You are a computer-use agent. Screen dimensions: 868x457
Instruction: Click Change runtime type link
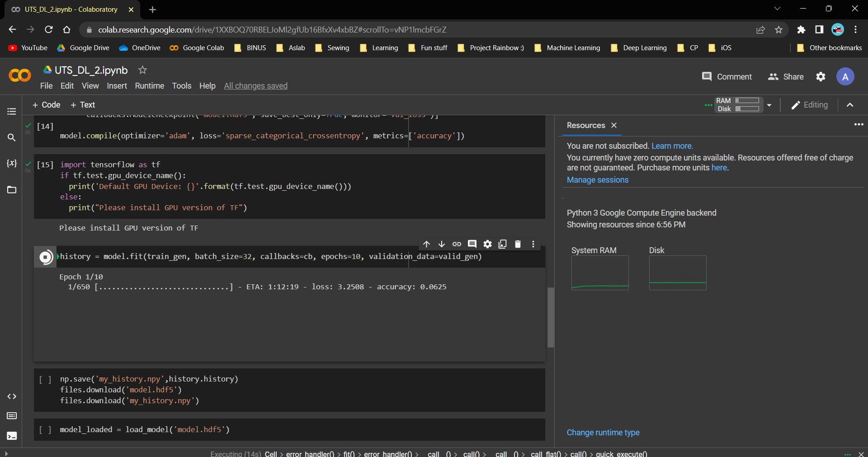(x=603, y=433)
